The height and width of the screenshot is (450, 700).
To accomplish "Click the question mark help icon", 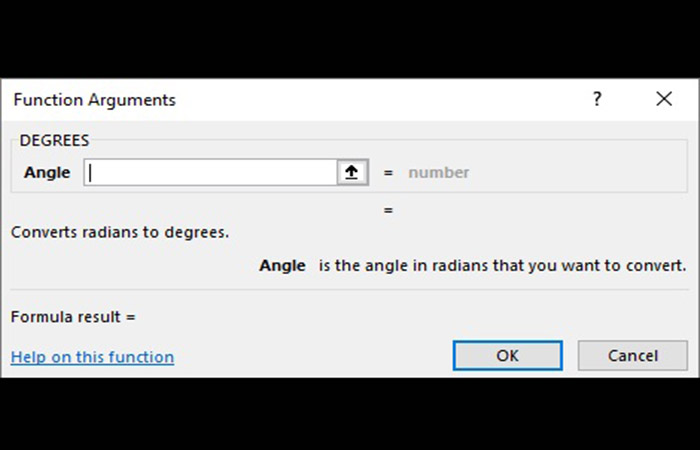I will [x=597, y=99].
